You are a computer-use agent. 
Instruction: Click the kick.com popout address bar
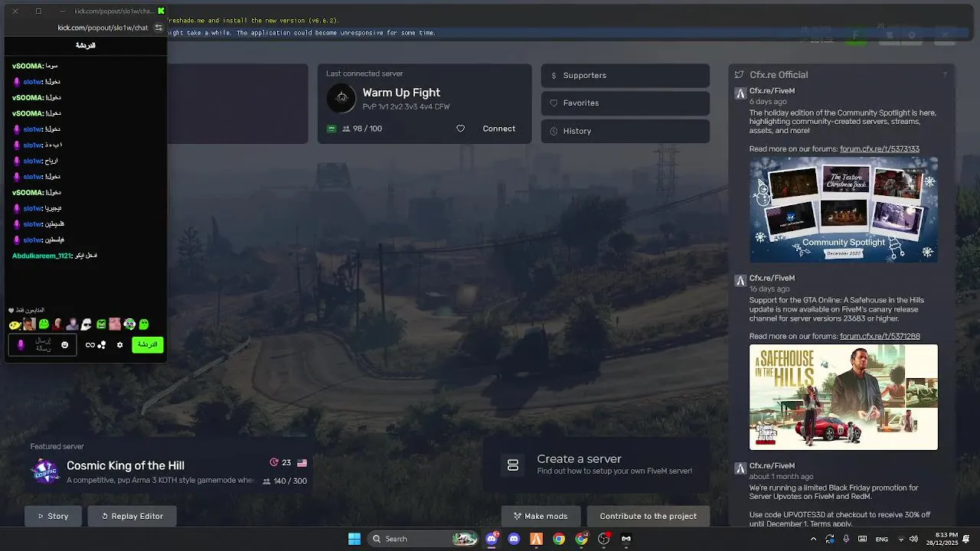pos(103,28)
